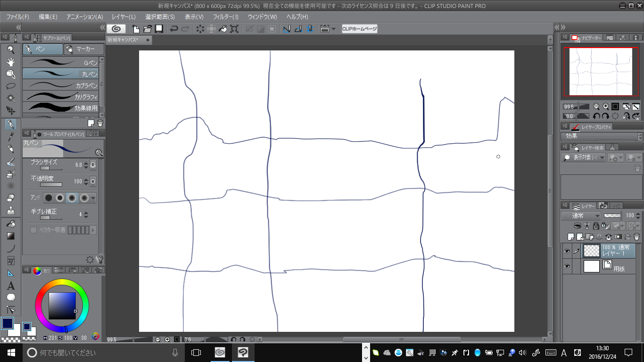This screenshot has width=644, height=362.
Task: Toggle visibility of 用紙 layer
Action: coord(567,267)
